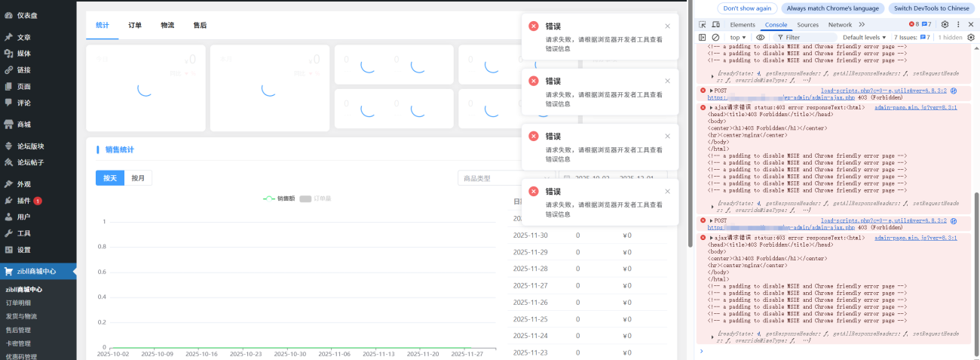
Task: Select 按天 daily view for sales chart
Action: (109, 178)
